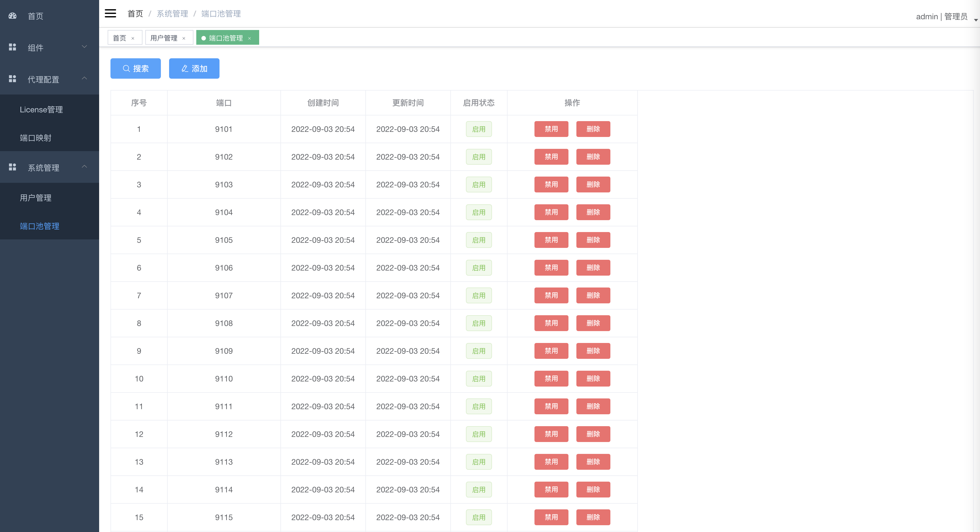Disable port 9106 with 禁用
Screen dimensions: 980x532
(551, 267)
